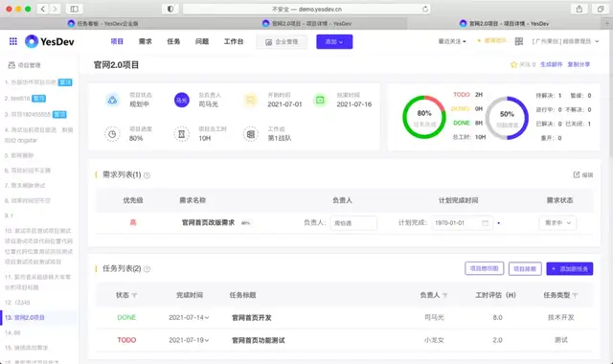613x364 pixels.
Task: Click the 添加新任务 button
Action: click(x=570, y=268)
